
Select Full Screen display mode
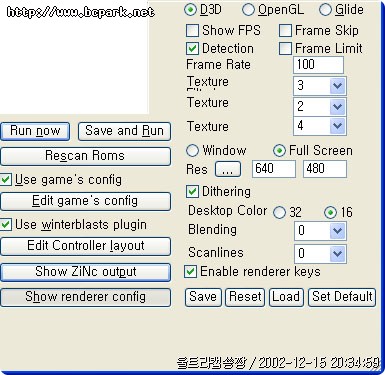[279, 151]
